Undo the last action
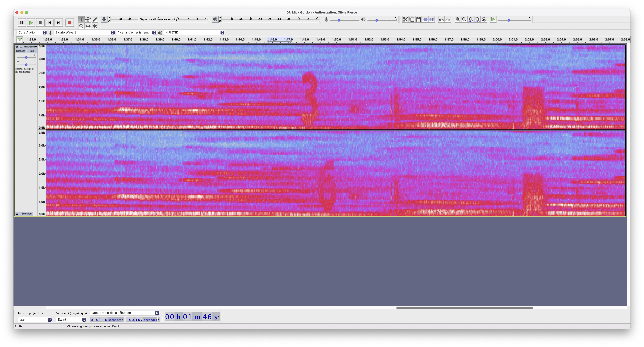This screenshot has width=644, height=347. point(441,19)
